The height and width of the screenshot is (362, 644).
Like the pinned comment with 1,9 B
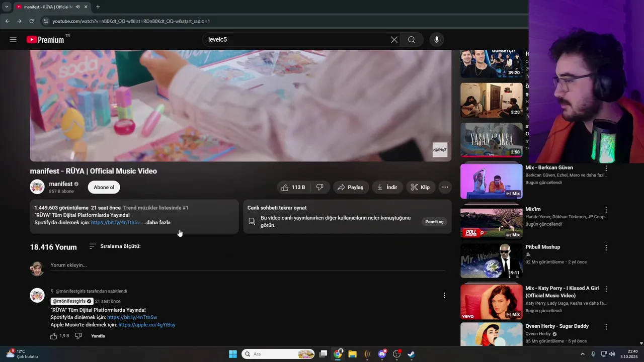click(54, 336)
